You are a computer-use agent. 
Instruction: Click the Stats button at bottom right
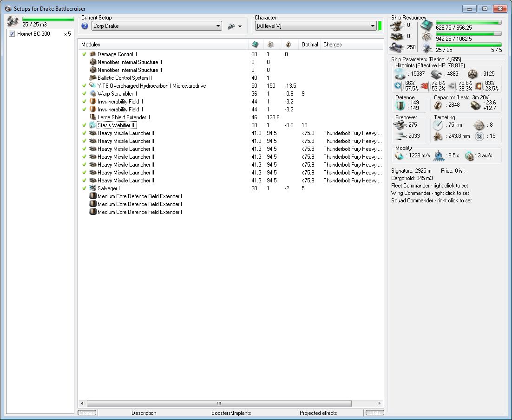374,413
